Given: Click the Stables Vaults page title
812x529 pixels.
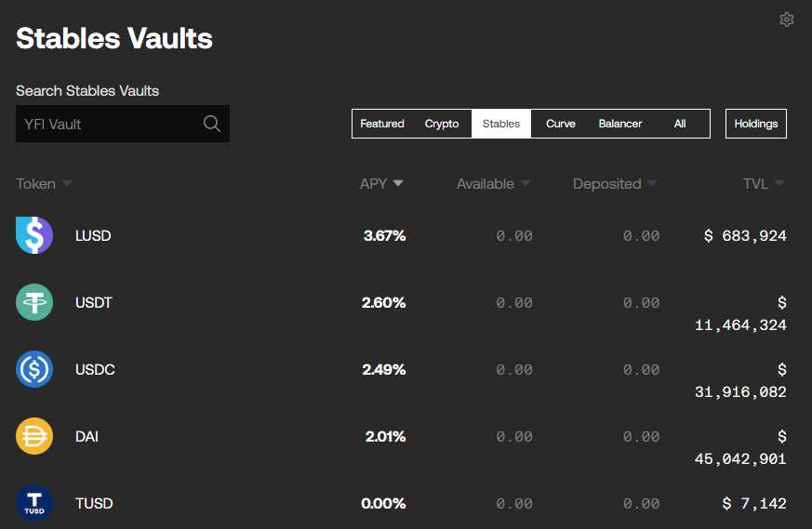Looking at the screenshot, I should [114, 38].
